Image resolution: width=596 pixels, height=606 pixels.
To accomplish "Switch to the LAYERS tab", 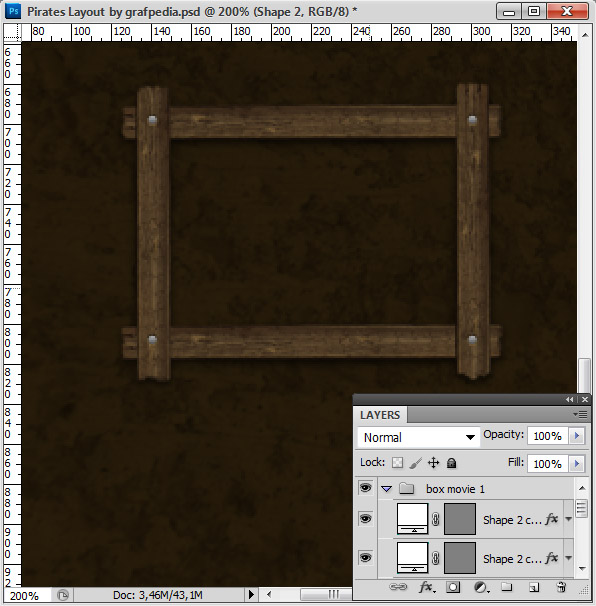I will coord(380,415).
